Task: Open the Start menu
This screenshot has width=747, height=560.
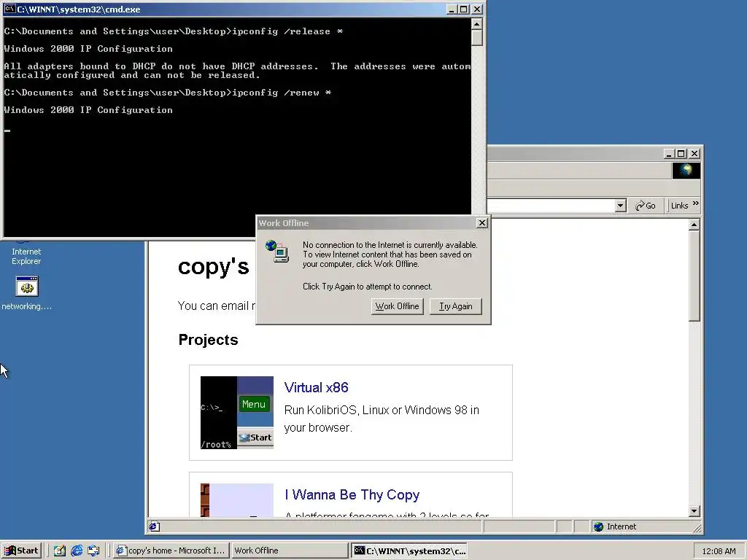Action: point(21,551)
